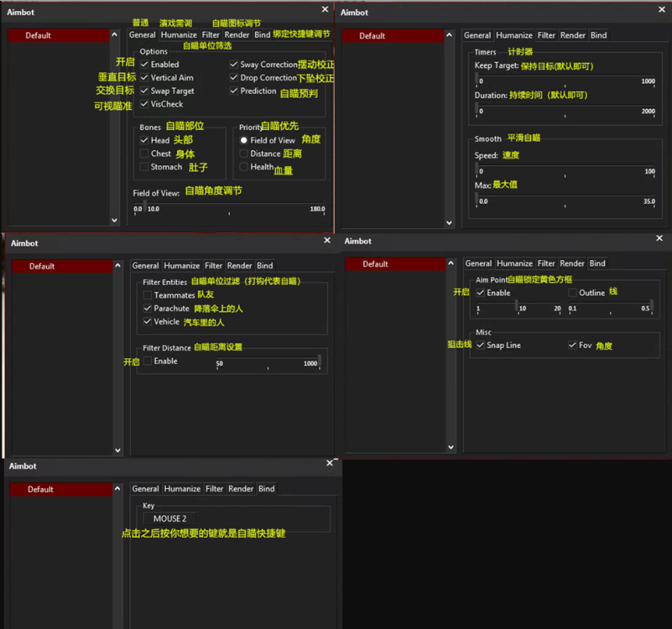Click scroll-down arrow in the Timers window list
Image resolution: width=672 pixels, height=629 pixels.
pos(450,223)
